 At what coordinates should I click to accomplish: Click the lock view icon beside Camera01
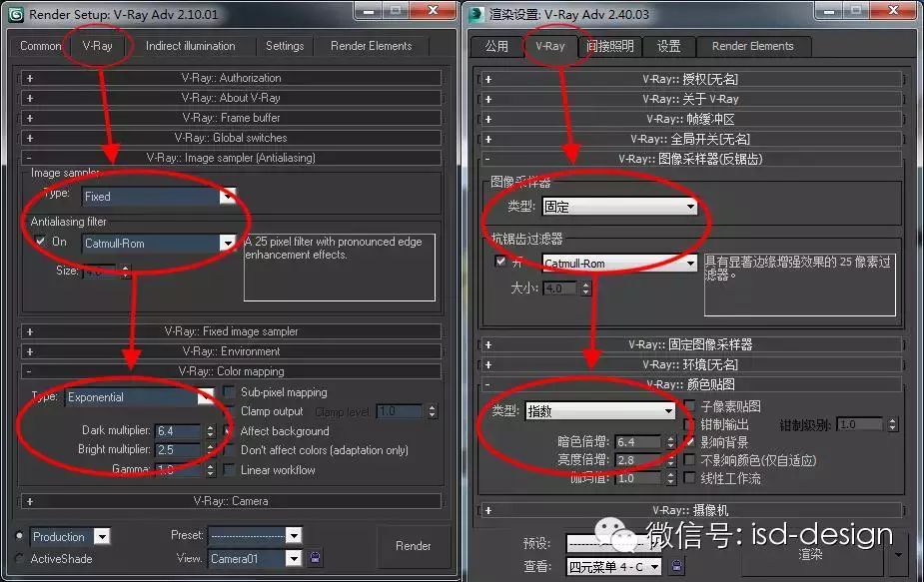(315, 557)
